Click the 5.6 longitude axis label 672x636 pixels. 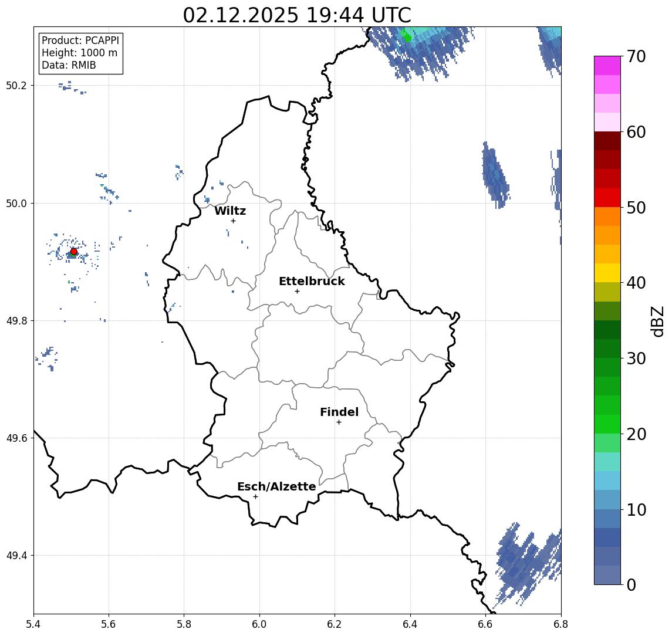(109, 624)
